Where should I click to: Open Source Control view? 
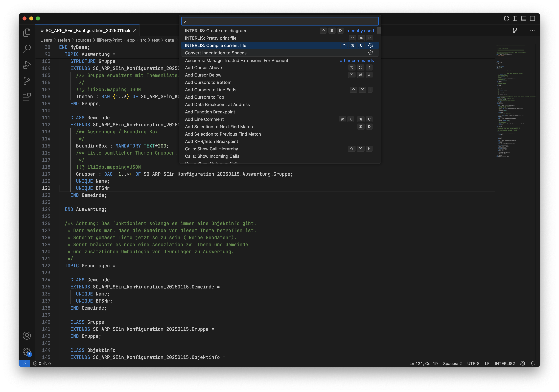pyautogui.click(x=27, y=81)
